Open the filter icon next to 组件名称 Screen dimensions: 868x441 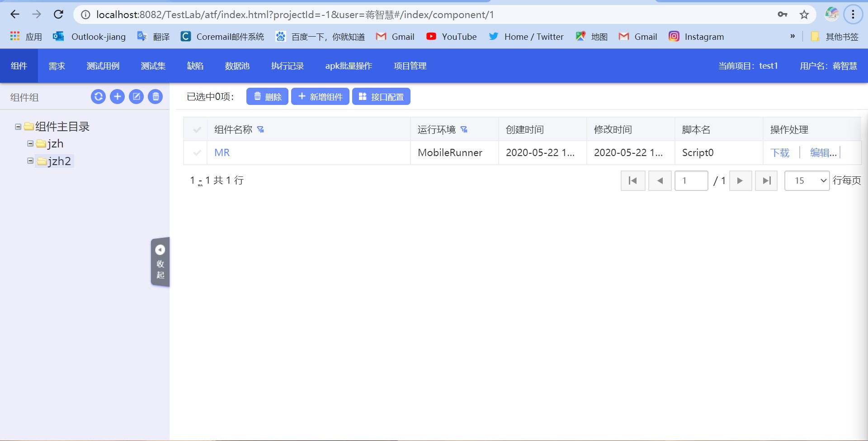coord(261,129)
